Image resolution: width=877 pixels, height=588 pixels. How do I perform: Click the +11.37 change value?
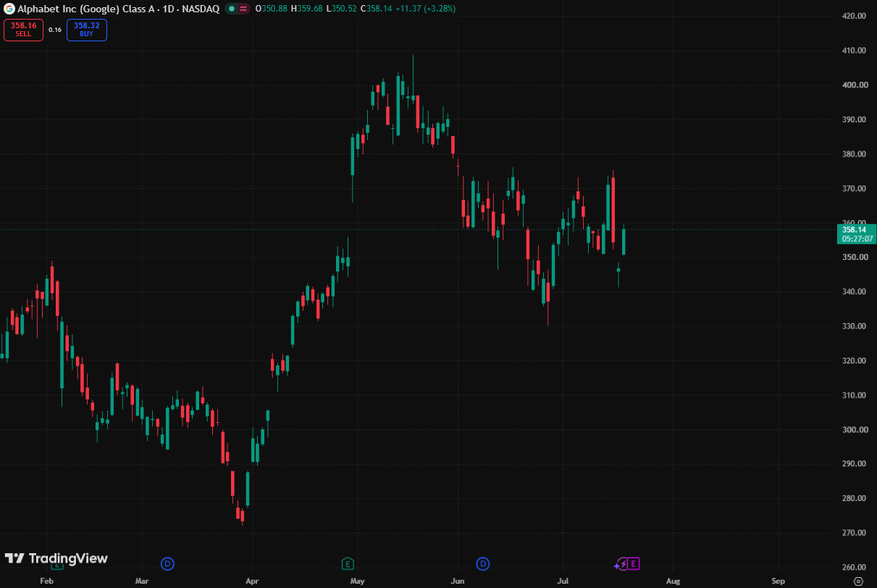tap(408, 9)
